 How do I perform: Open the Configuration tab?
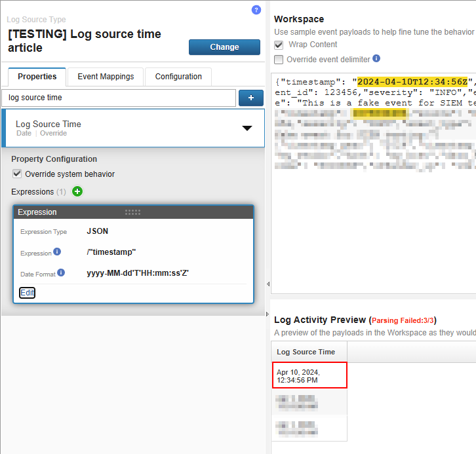(x=178, y=77)
